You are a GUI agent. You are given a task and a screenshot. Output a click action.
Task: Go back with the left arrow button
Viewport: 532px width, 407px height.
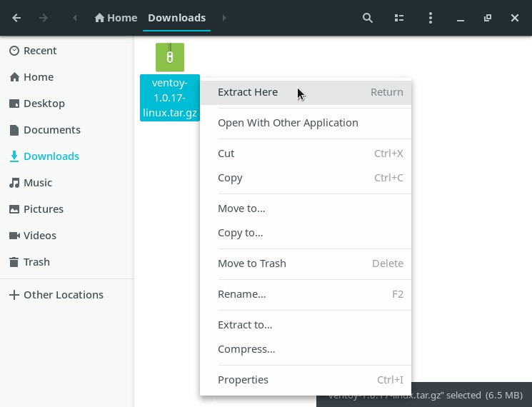click(16, 18)
